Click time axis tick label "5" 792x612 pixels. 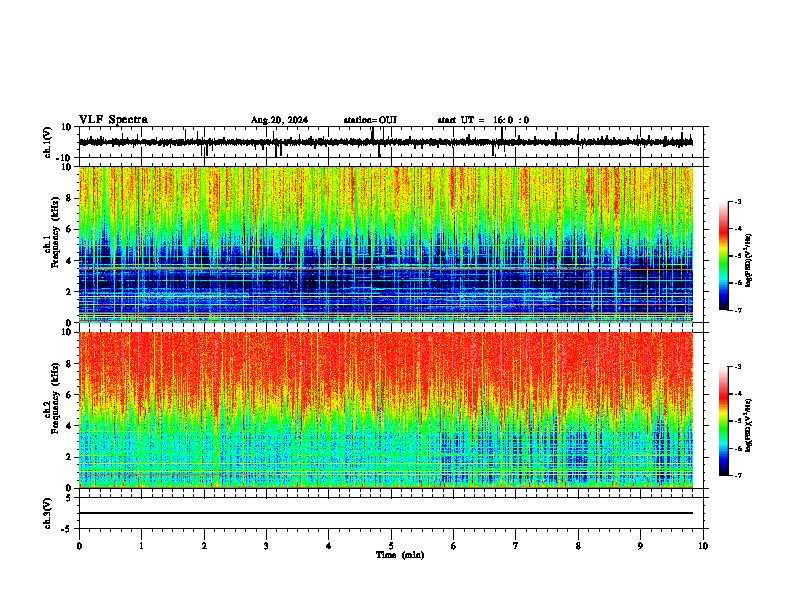point(391,546)
